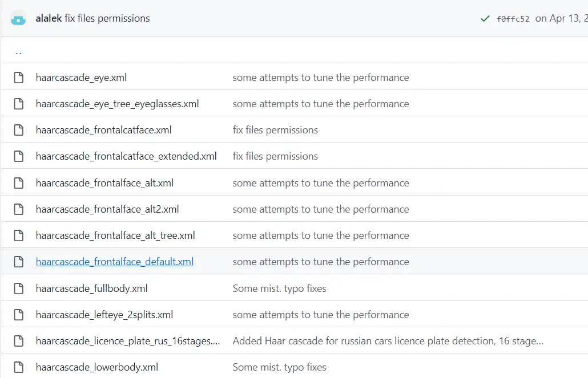Open haarcascade_frontalcatface_extended.xml
This screenshot has height=378, width=588.
pyautogui.click(x=126, y=156)
